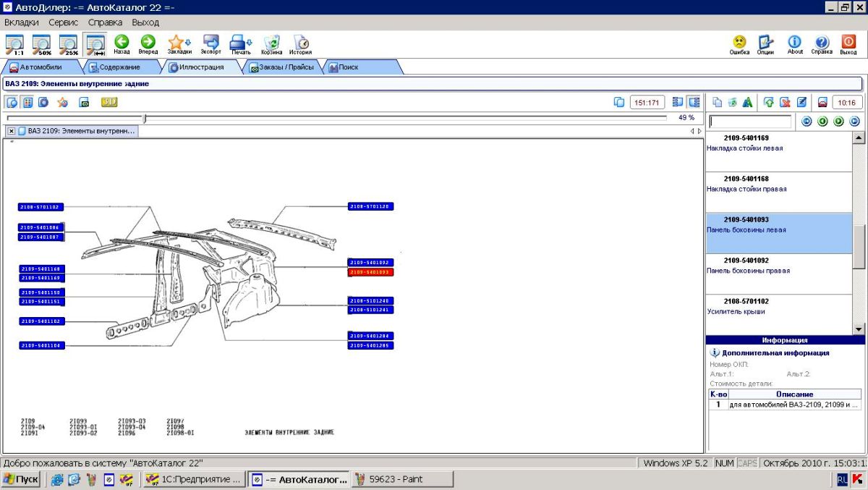Report an error via Ошибка icon

pos(739,45)
